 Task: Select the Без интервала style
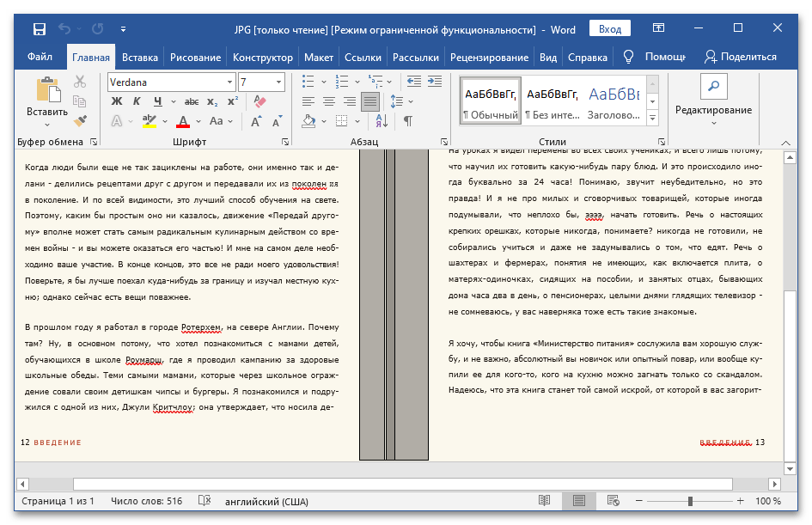(552, 101)
